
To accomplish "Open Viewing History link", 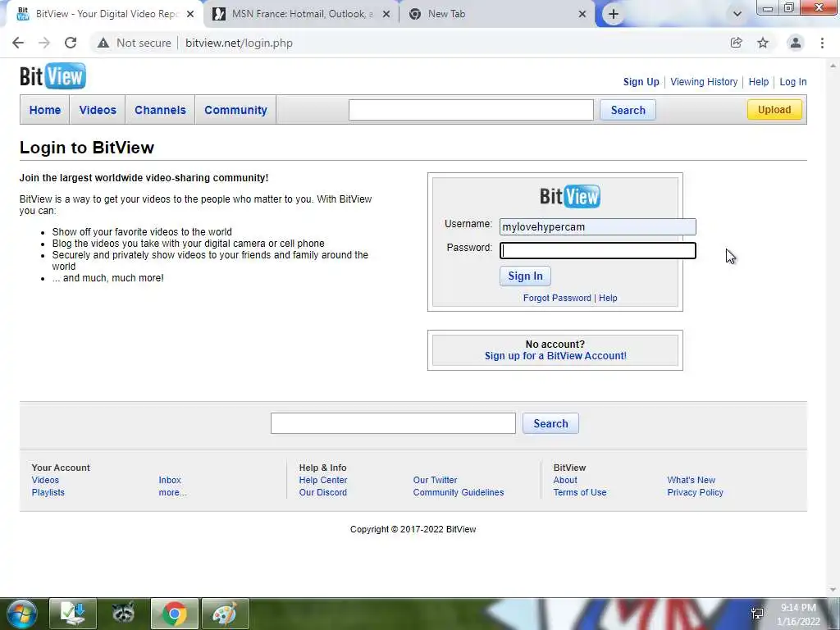I will point(704,82).
